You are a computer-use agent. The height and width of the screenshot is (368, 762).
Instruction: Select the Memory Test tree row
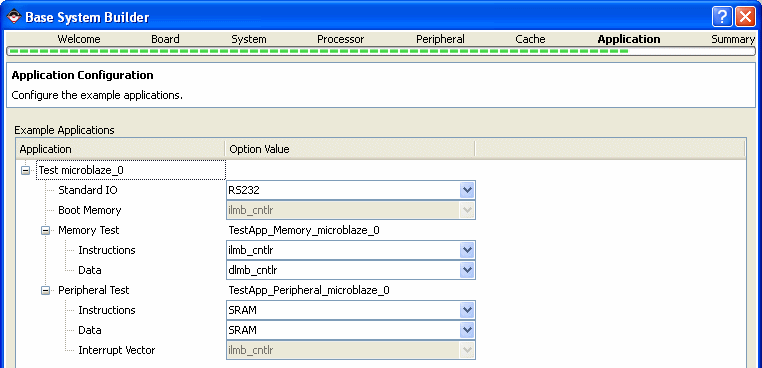click(x=88, y=230)
